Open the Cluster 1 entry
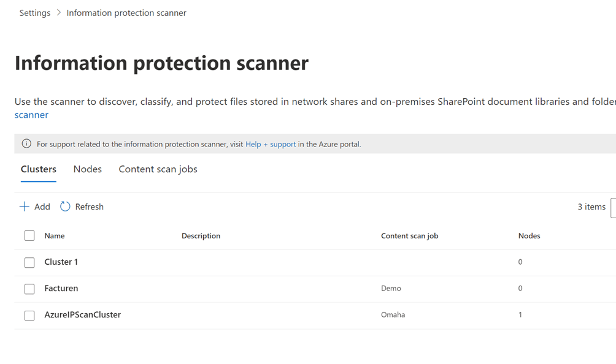616x364 pixels. tap(61, 262)
